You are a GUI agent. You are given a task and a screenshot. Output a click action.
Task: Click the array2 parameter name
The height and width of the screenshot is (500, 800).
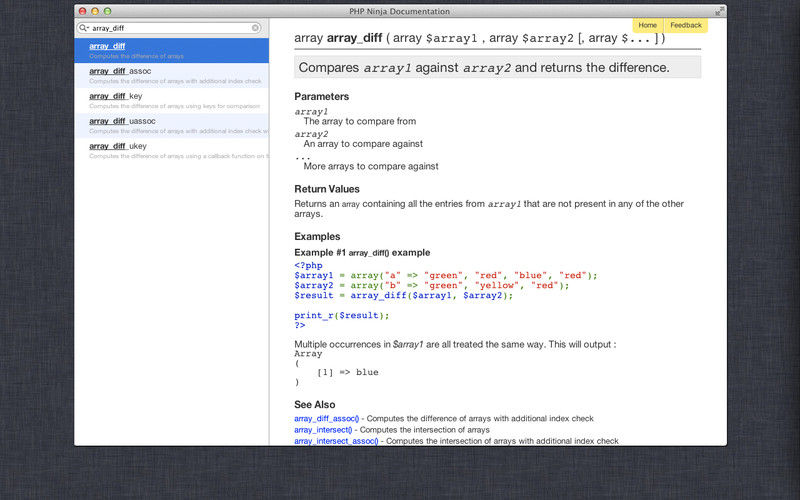click(311, 134)
